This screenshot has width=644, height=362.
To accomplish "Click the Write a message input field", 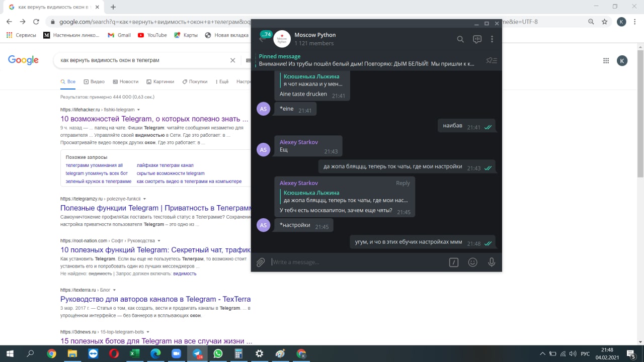I will [x=357, y=262].
